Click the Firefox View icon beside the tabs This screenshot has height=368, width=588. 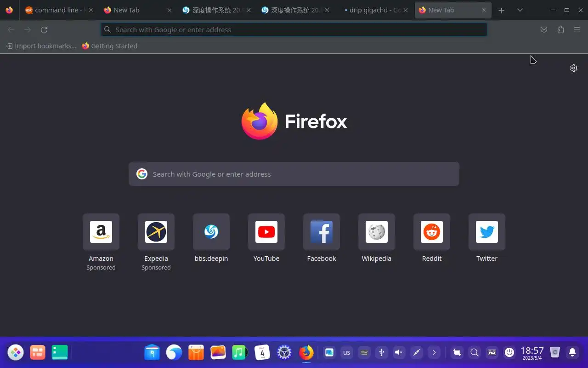[9, 10]
